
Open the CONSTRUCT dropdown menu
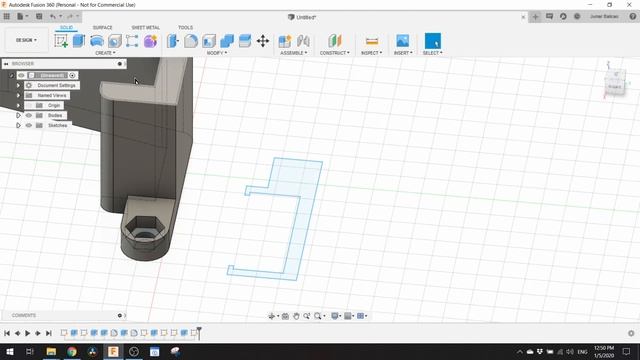pyautogui.click(x=335, y=53)
